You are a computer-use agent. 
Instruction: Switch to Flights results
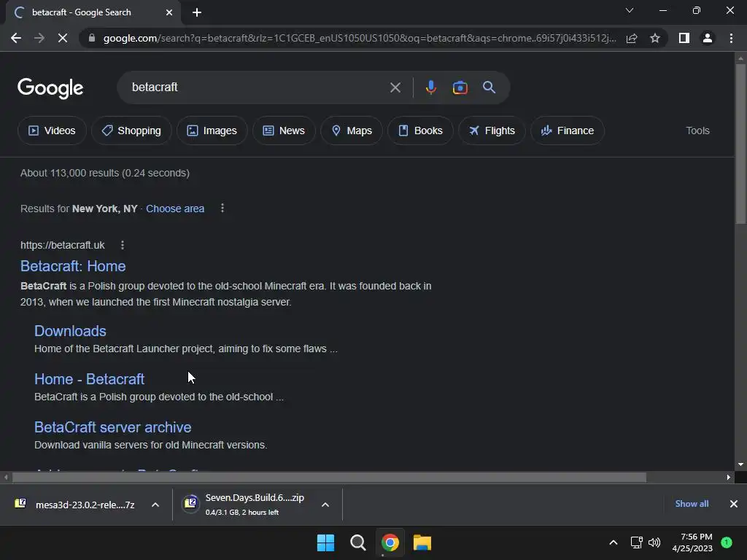point(492,131)
